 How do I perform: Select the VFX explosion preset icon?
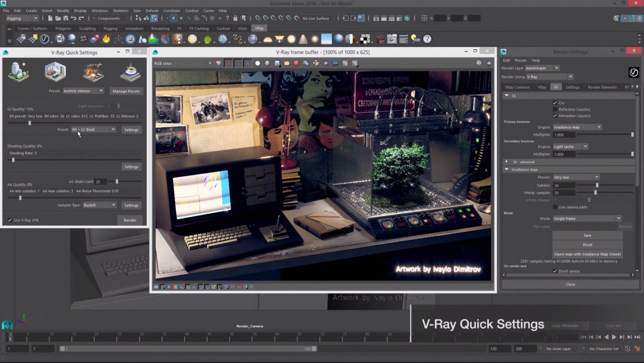pyautogui.click(x=93, y=72)
